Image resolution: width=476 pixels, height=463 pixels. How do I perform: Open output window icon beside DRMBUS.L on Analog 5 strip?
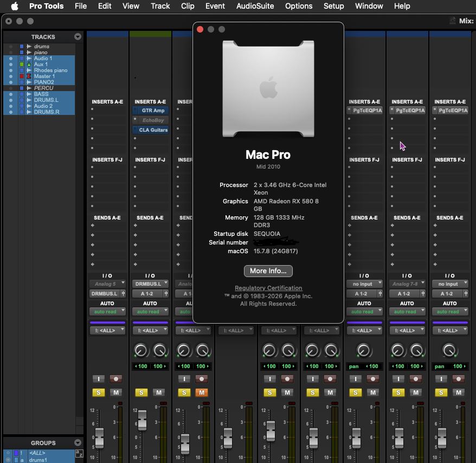pos(123,294)
